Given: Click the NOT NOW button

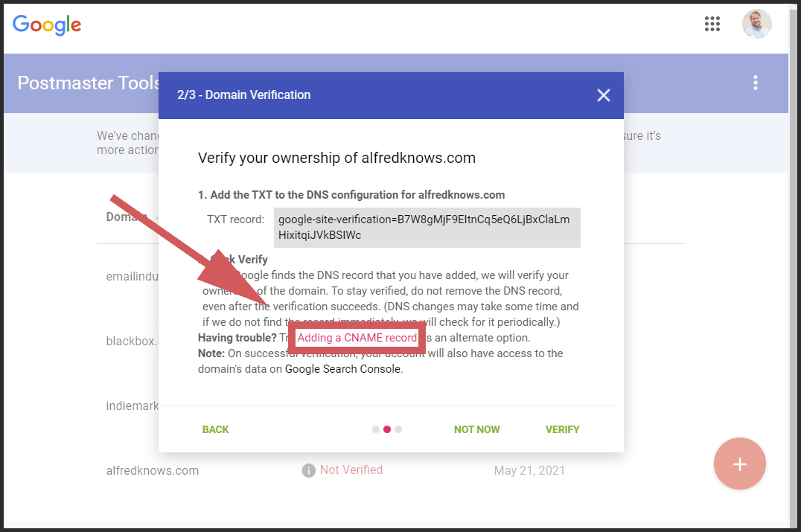Looking at the screenshot, I should click(476, 429).
